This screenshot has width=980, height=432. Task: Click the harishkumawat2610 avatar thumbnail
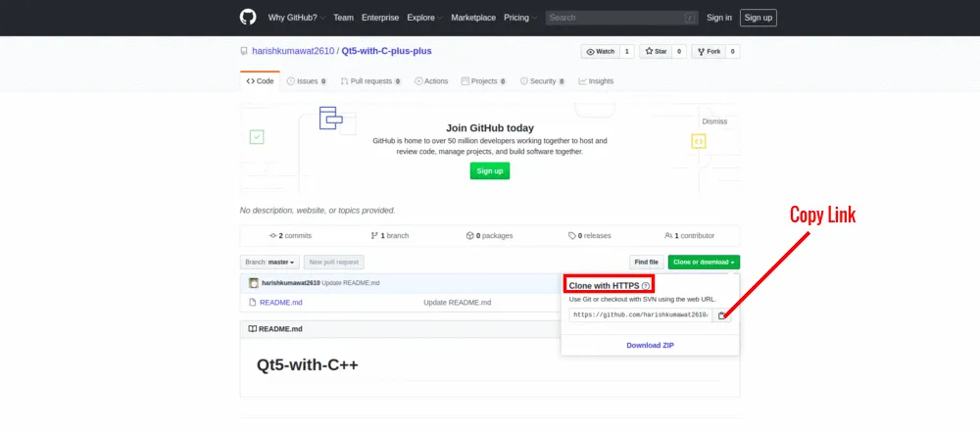(254, 283)
